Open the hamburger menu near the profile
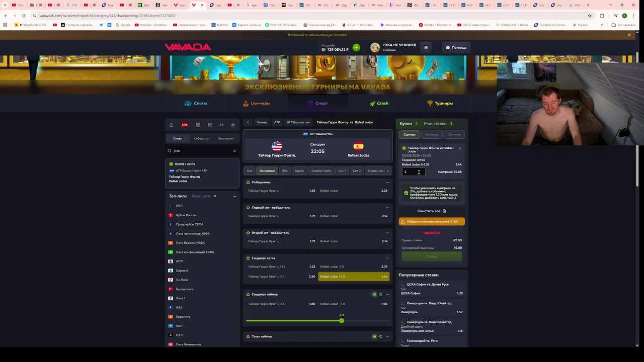 pyautogui.click(x=426, y=48)
